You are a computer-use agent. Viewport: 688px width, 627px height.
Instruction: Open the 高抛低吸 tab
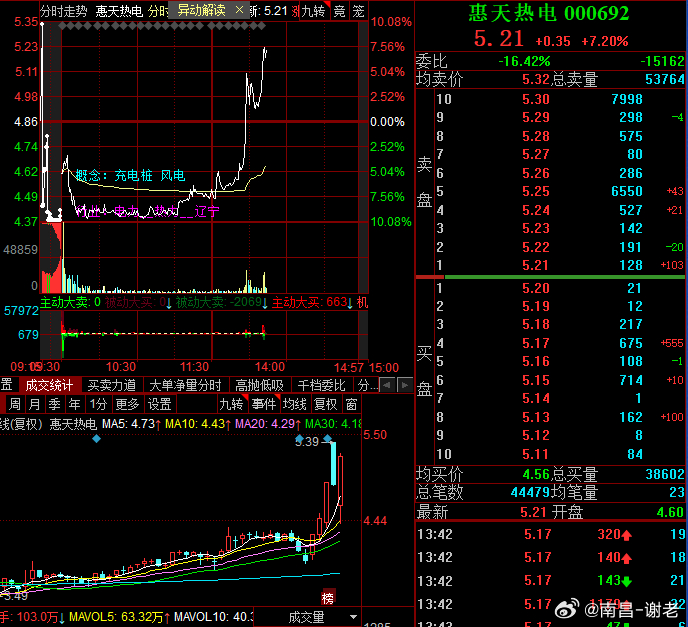pos(259,385)
